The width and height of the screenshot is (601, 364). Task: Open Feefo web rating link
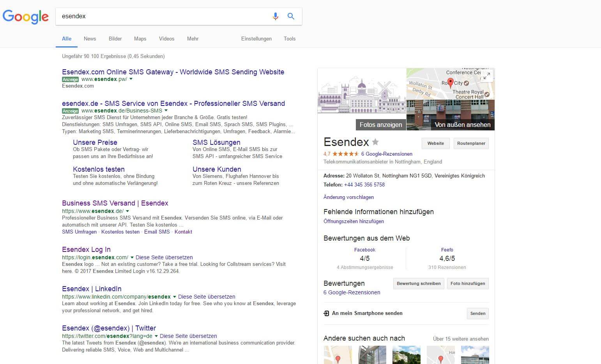[447, 250]
